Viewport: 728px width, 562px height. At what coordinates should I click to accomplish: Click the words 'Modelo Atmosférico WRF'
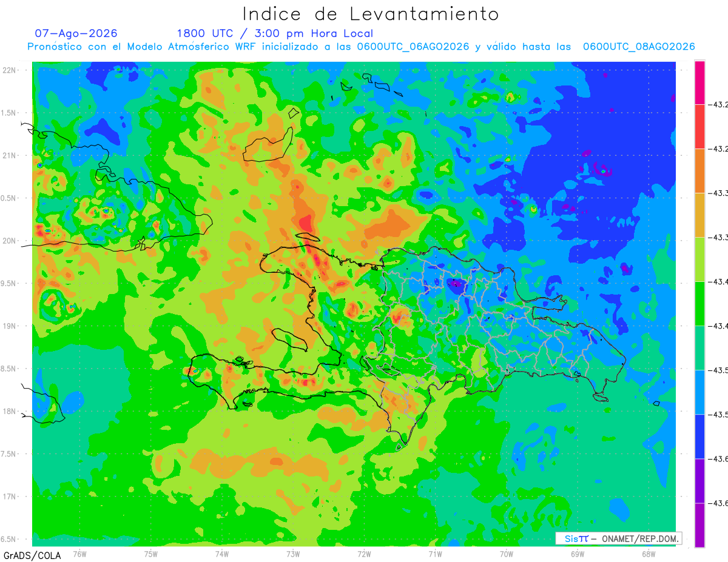coord(190,47)
